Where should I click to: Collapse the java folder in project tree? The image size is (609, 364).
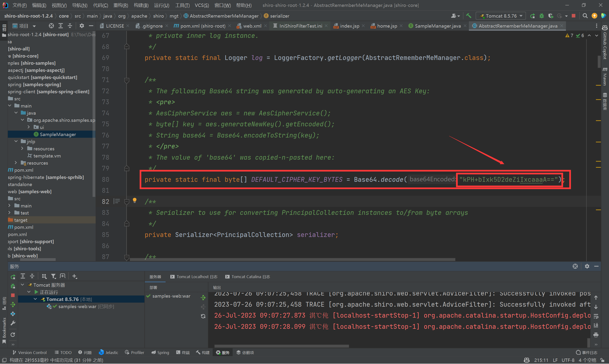tap(16, 113)
